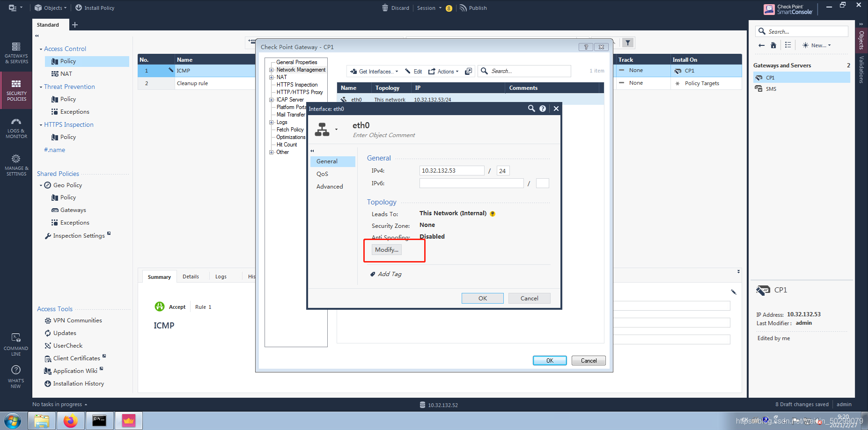
Task: Click OK in Check Point Gateway dialog
Action: [550, 361]
